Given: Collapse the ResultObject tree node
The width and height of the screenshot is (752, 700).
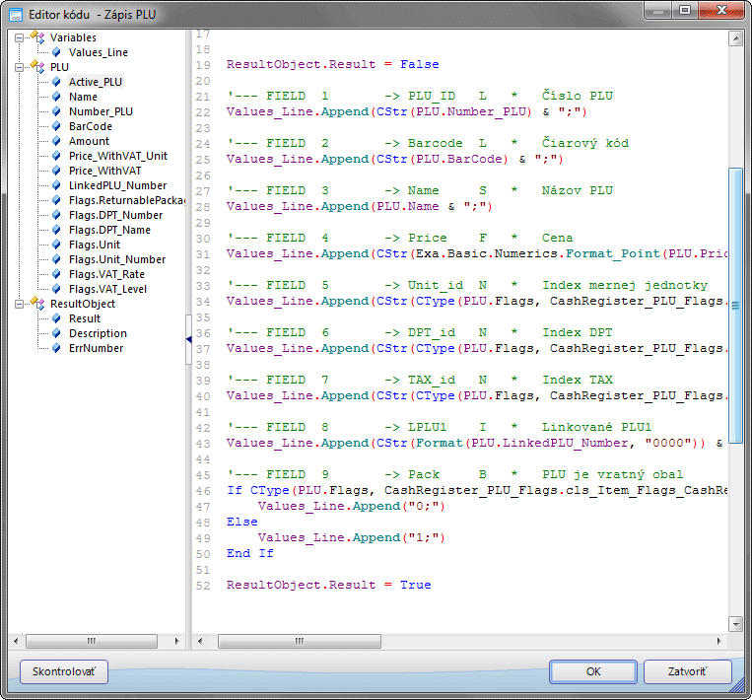Looking at the screenshot, I should [x=19, y=304].
